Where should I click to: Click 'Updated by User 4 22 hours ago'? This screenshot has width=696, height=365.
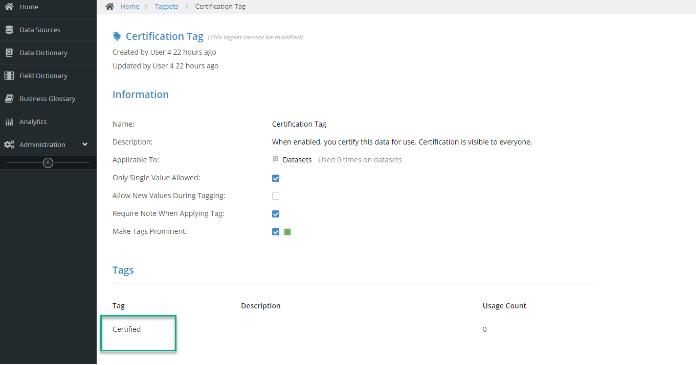pyautogui.click(x=165, y=66)
